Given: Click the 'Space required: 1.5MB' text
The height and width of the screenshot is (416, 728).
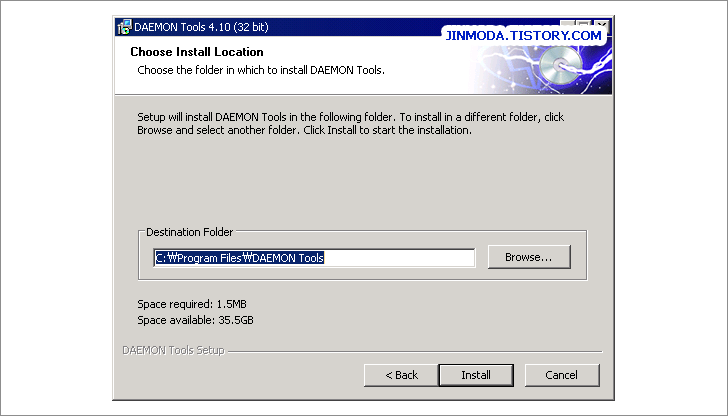Looking at the screenshot, I should pos(192,304).
